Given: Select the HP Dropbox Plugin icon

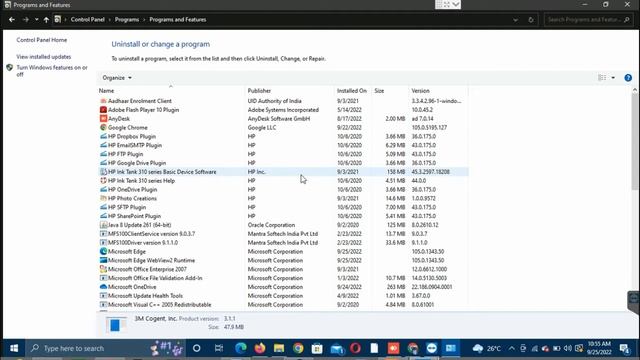Looking at the screenshot, I should (103, 136).
